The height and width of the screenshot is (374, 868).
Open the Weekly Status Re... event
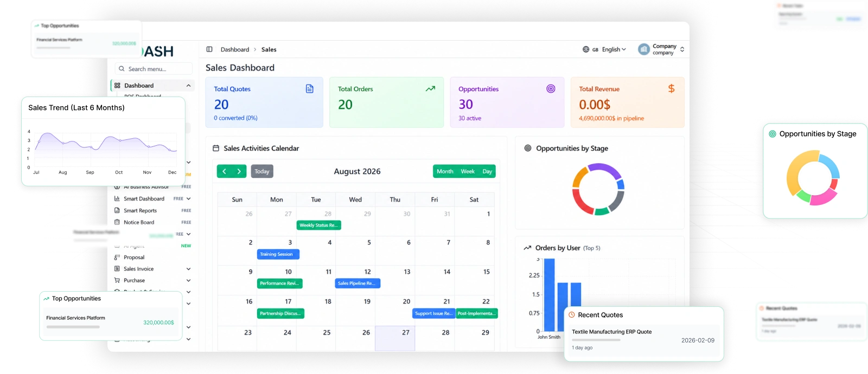[x=319, y=225]
